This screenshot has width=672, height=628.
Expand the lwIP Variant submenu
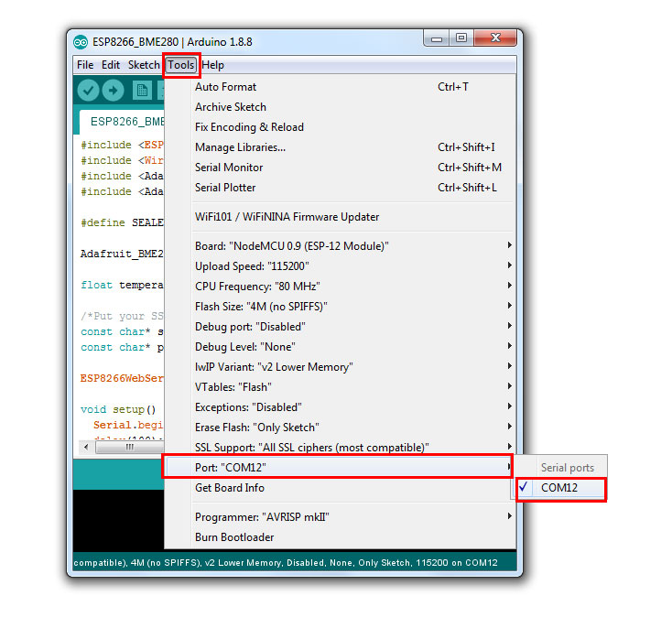[340, 366]
